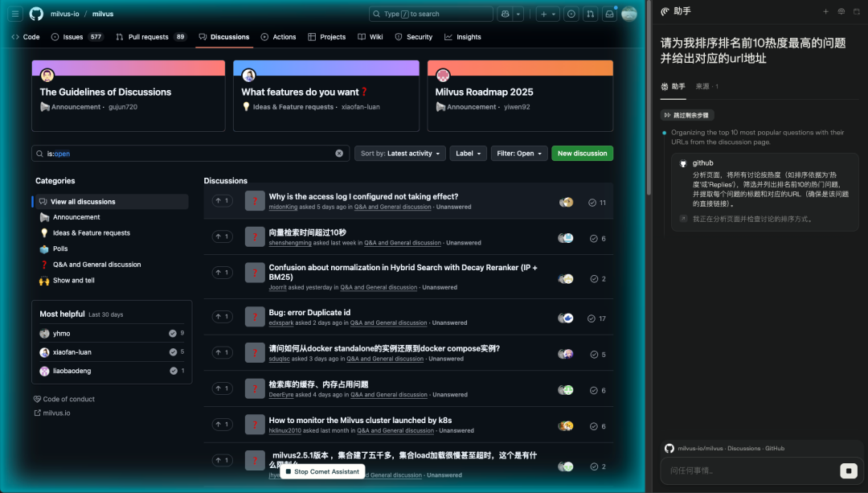Switch to the Issues tab
Screen dimensions: 868x493
coord(77,37)
